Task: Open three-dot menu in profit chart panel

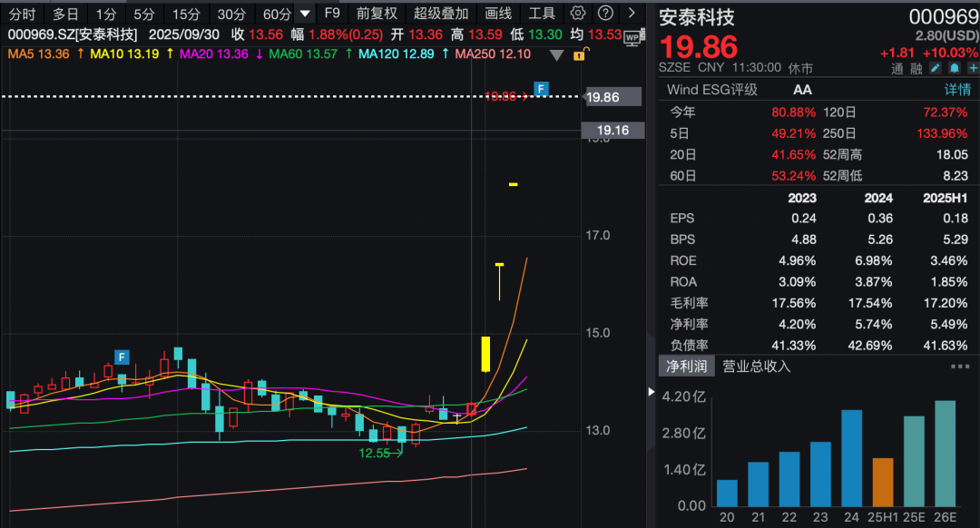Action: 959,367
